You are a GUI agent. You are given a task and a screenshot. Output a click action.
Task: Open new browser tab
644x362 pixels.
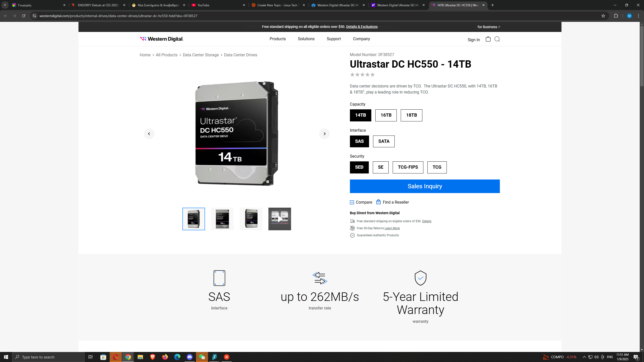click(493, 5)
